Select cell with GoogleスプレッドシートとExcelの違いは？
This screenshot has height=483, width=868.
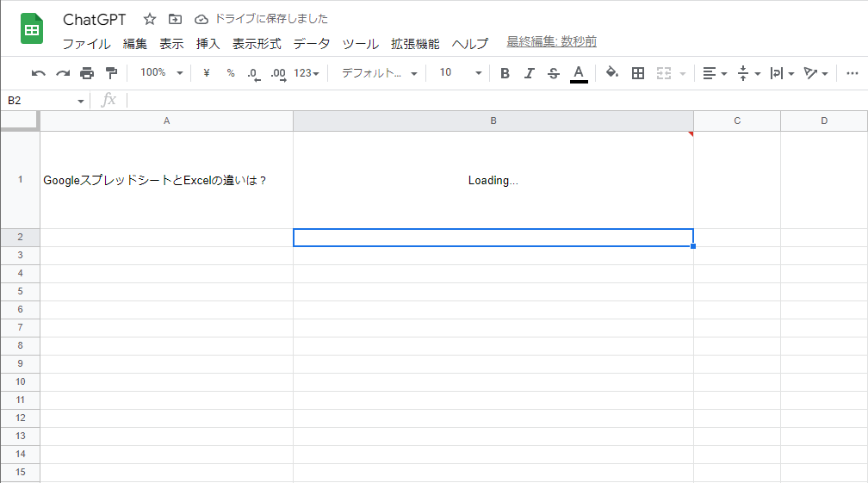167,180
